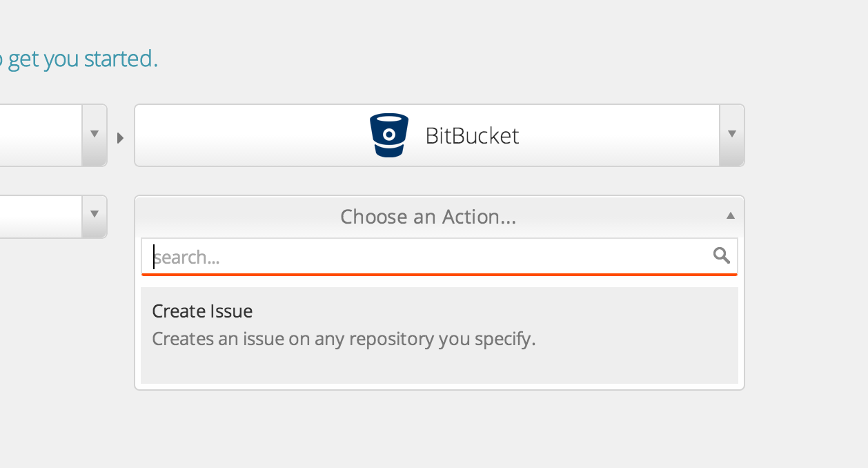Open the trigger app dropdown arrow on left

[x=95, y=135]
